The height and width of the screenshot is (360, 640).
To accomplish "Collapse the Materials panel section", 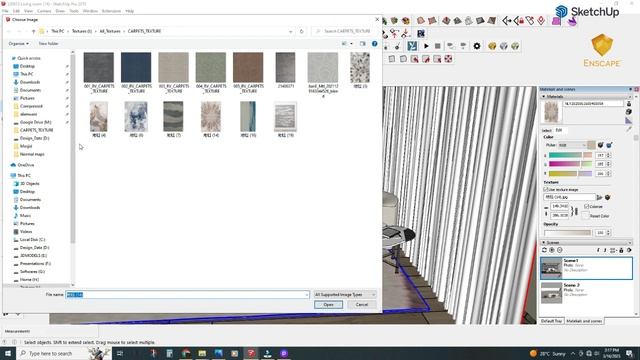I will click(544, 97).
